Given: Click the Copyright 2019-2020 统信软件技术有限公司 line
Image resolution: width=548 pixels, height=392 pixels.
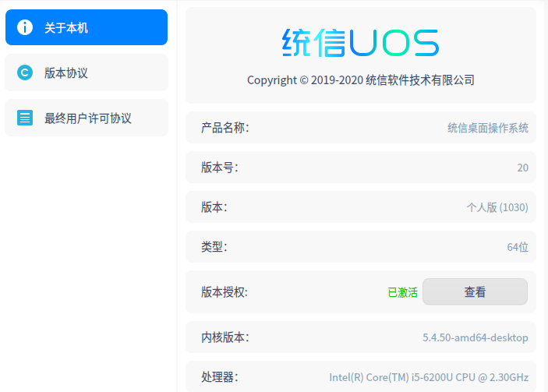Looking at the screenshot, I should click(360, 79).
